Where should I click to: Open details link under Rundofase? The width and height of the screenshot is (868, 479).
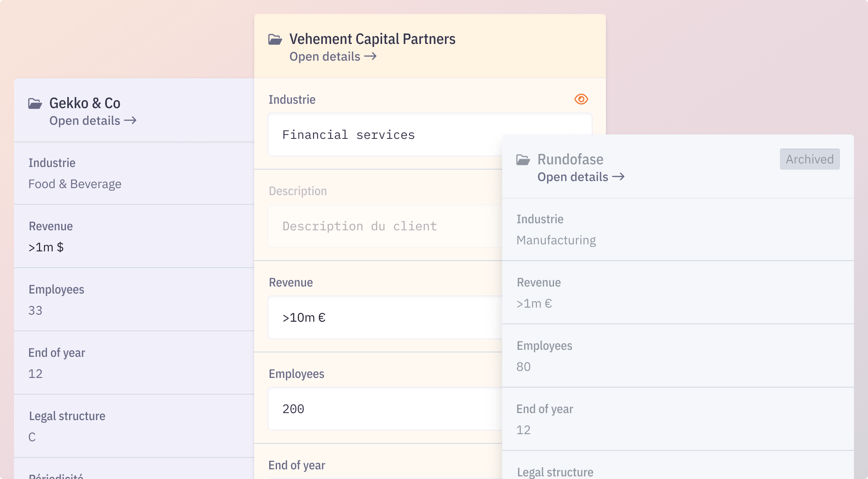click(x=581, y=177)
